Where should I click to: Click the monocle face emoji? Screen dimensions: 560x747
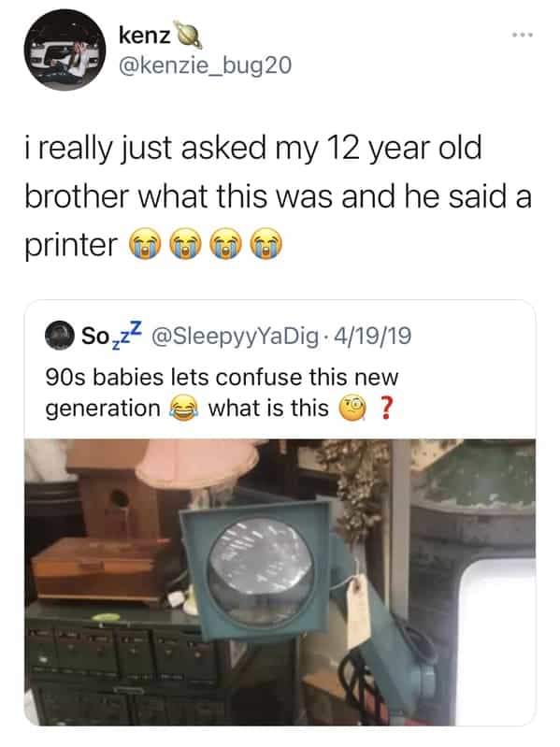(352, 409)
